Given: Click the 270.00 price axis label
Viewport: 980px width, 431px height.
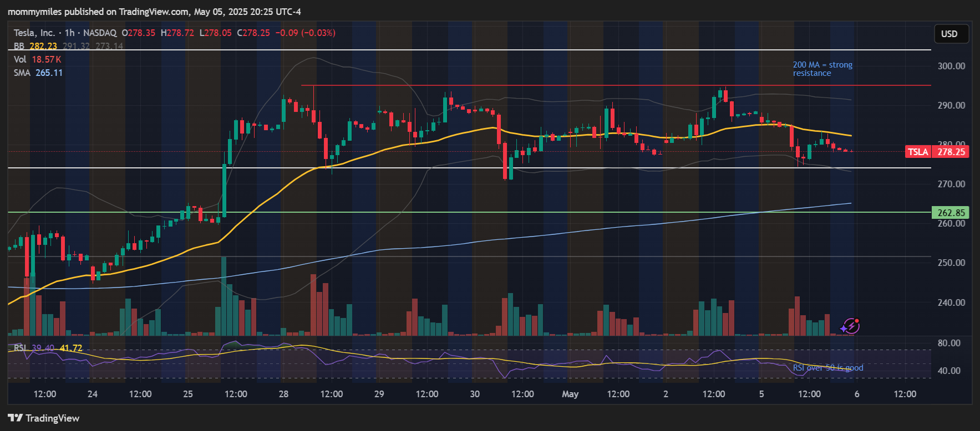Looking at the screenshot, I should [951, 184].
